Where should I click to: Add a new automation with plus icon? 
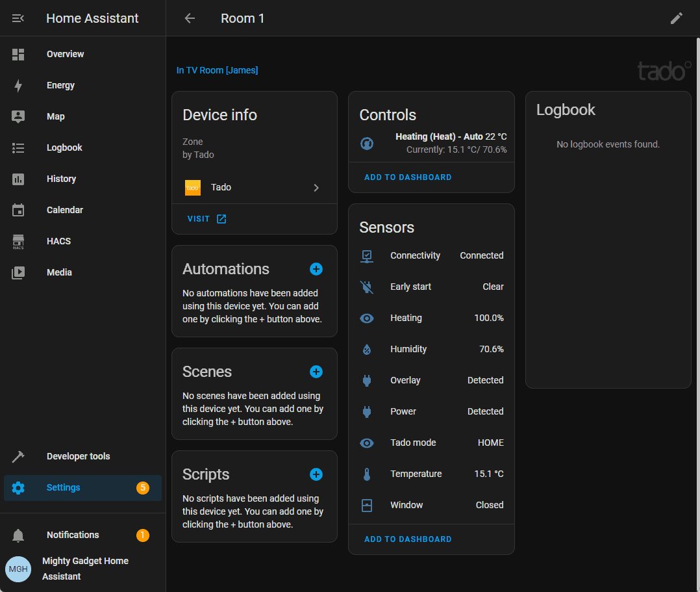(316, 269)
